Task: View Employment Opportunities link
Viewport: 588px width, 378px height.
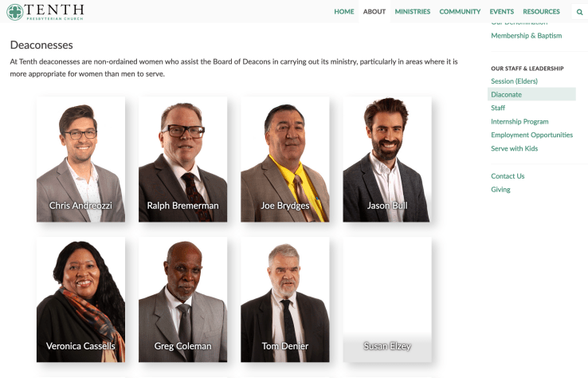Action: click(x=531, y=135)
